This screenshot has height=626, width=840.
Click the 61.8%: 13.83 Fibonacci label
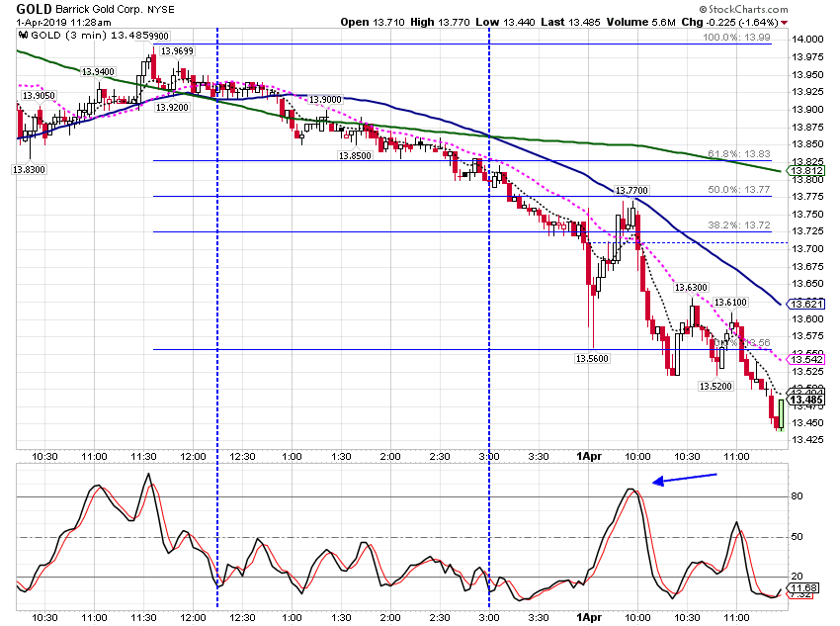(x=739, y=154)
